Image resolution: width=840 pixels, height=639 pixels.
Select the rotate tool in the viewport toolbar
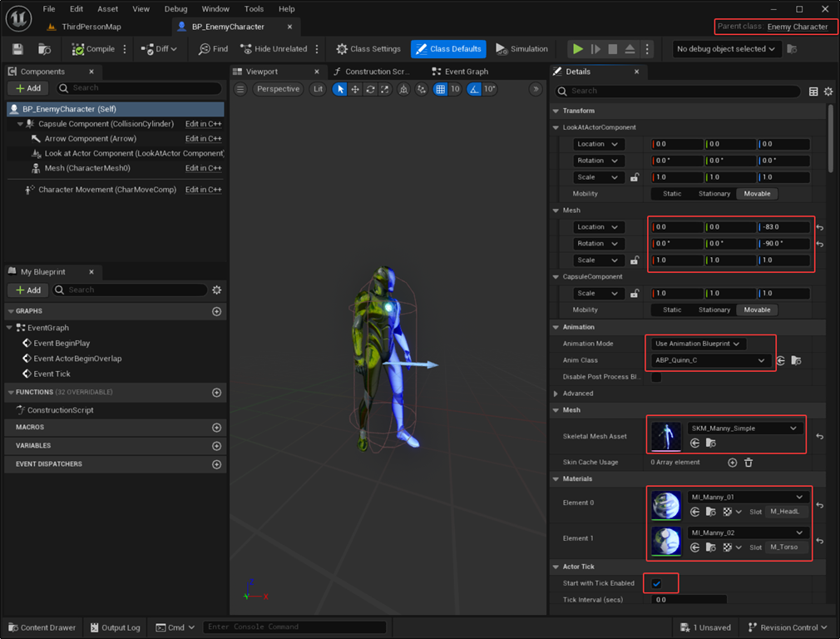coord(370,89)
